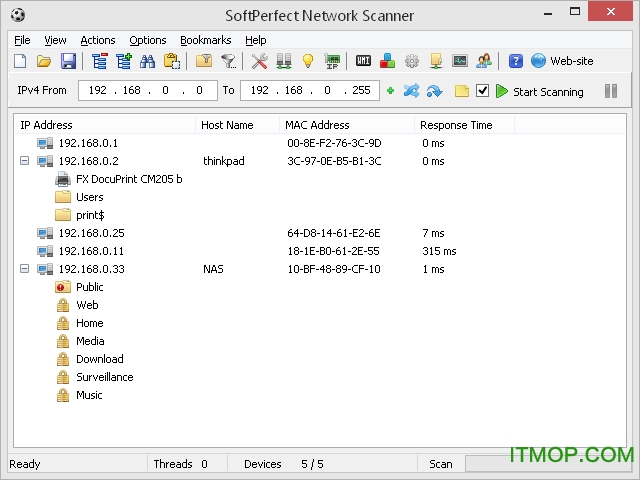Open the advanced filter funnel icon
This screenshot has height=480, width=640.
tap(229, 61)
